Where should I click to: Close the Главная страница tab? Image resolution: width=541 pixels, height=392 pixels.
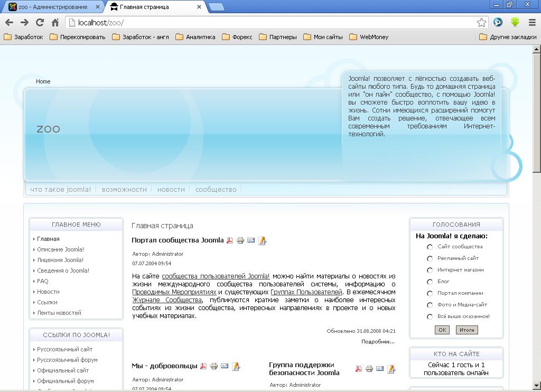(199, 7)
